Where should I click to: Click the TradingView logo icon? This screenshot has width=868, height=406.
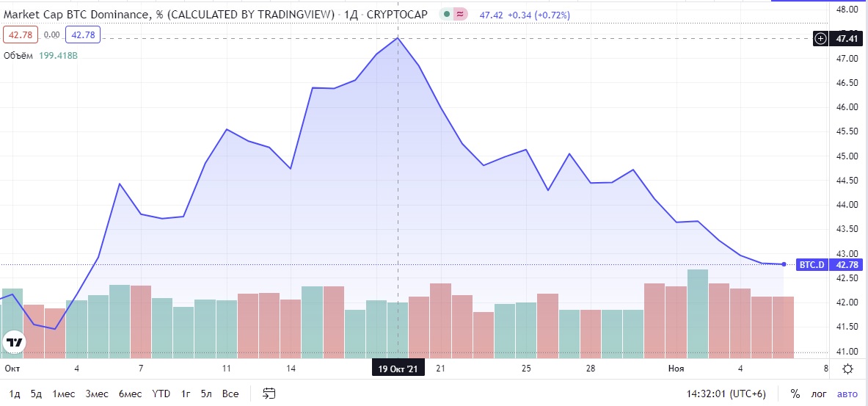14,342
